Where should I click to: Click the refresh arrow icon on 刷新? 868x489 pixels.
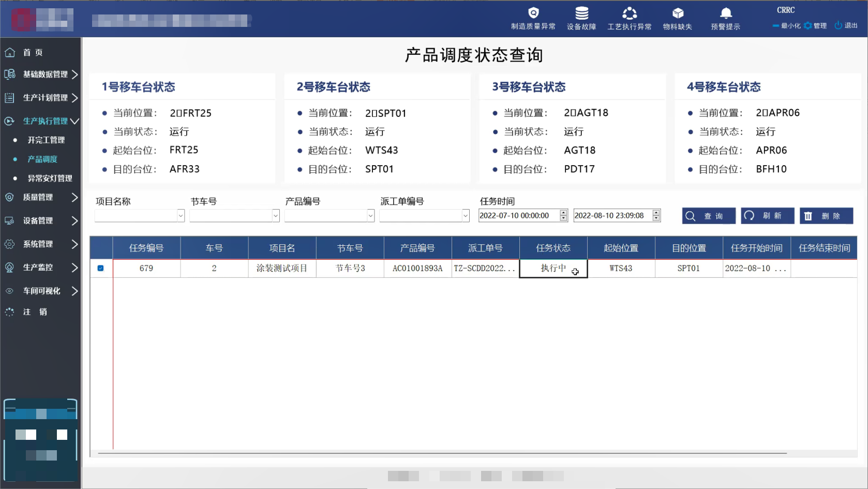pyautogui.click(x=749, y=215)
